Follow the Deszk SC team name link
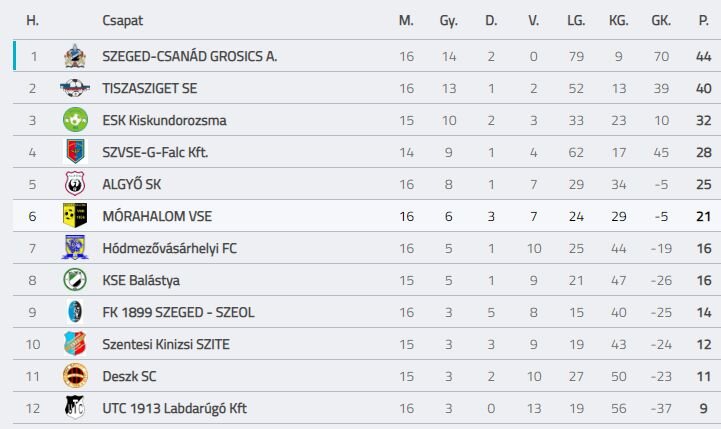Screen dimensions: 721x429 129,376
